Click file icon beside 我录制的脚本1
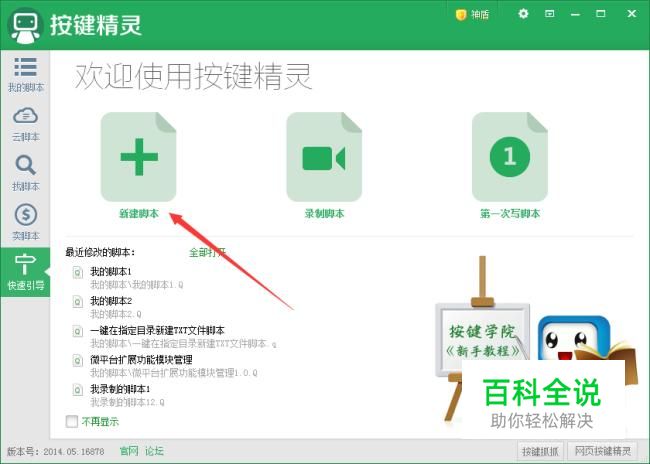The height and width of the screenshot is (464, 650). [x=78, y=389]
